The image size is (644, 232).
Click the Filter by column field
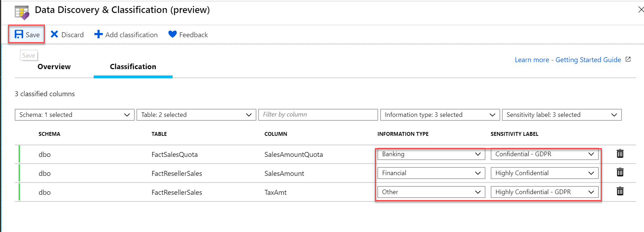[x=318, y=115]
